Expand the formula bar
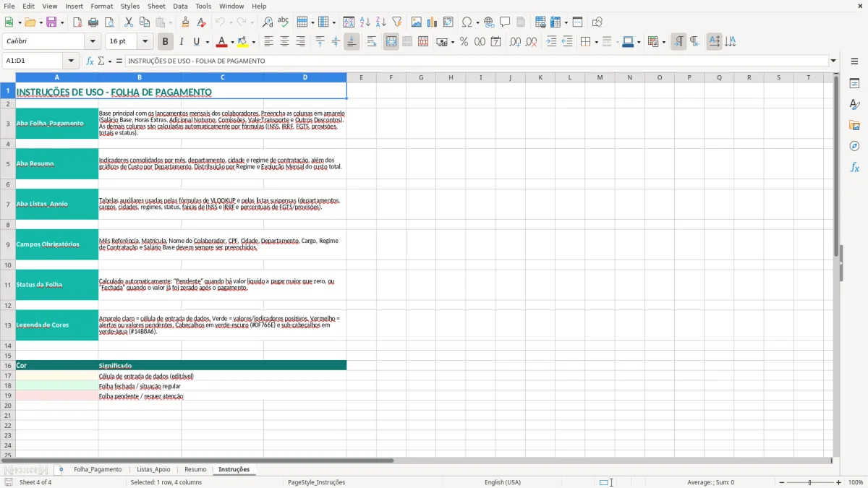Viewport: 868px width, 488px height. coord(833,61)
